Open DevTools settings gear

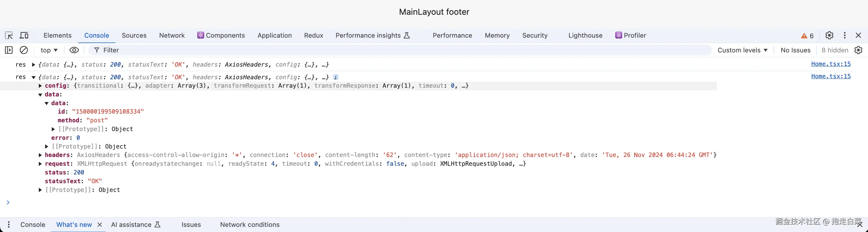pos(829,35)
